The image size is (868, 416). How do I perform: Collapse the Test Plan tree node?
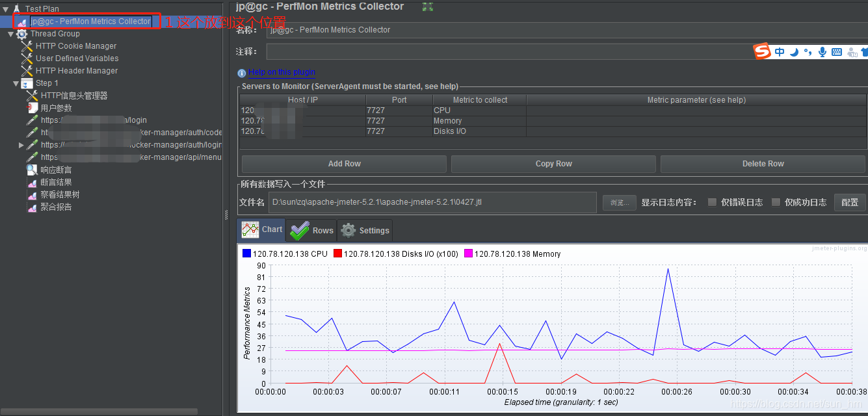click(5, 9)
